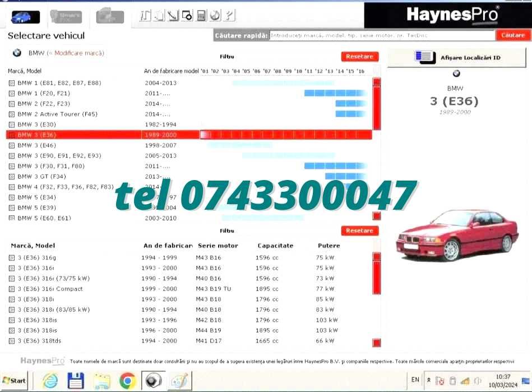Select 3 (E36) 316i with 75 kW
The image size is (532, 392).
click(x=35, y=268)
